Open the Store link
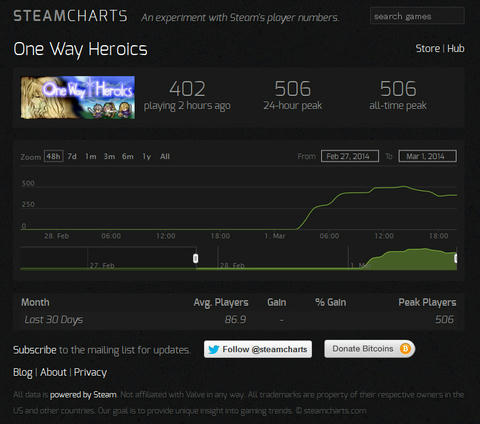This screenshot has width=480, height=424. tap(428, 49)
